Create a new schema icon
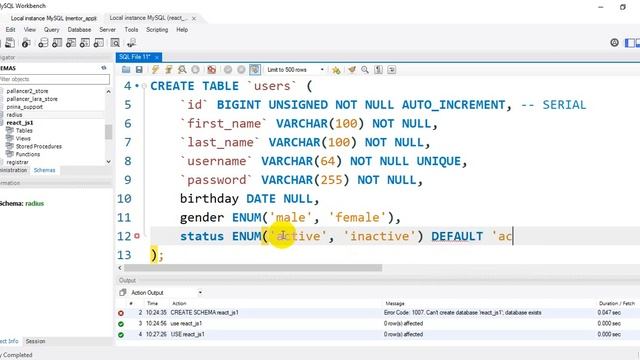 tap(43, 43)
